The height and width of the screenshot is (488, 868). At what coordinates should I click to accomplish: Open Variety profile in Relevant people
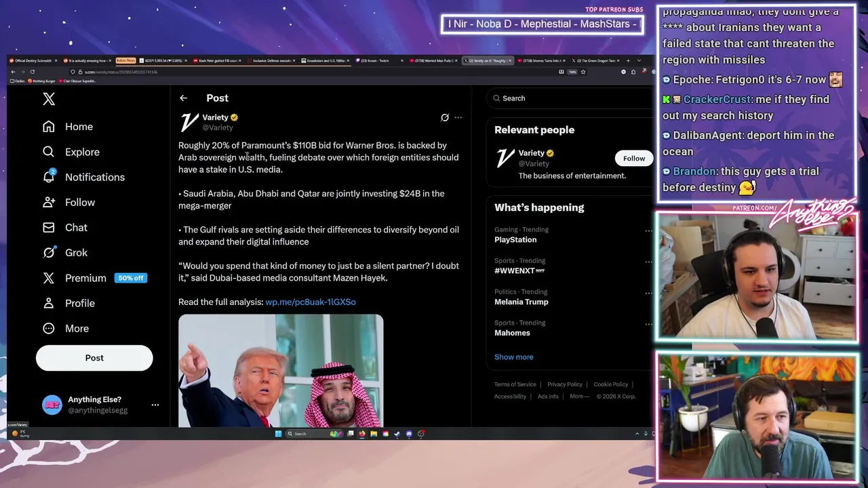coord(532,153)
